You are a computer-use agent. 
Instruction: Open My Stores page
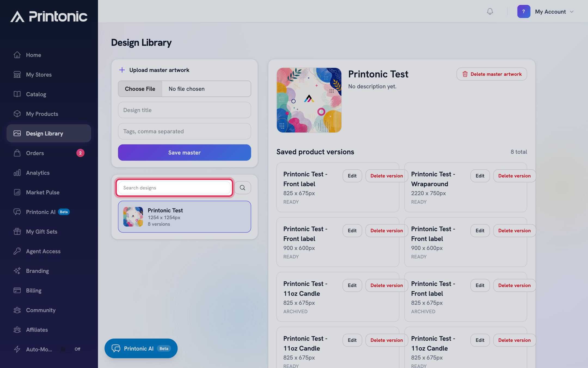click(49, 74)
